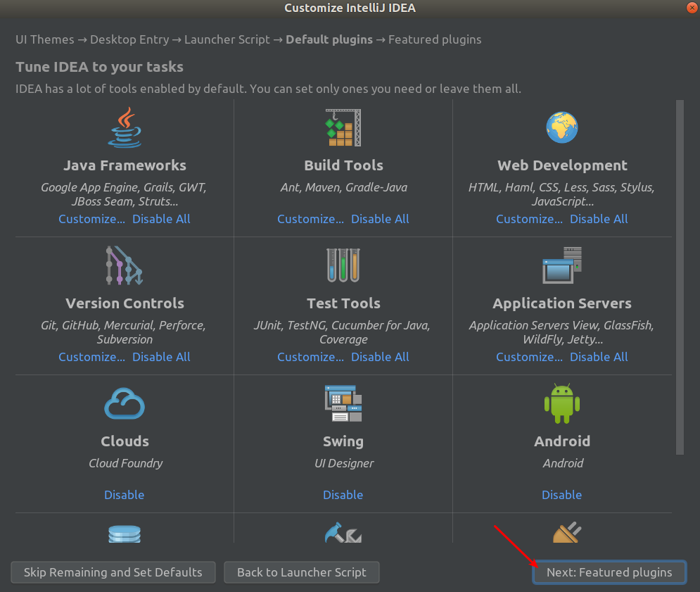Open Customize options for Test Tools
The image size is (700, 592).
pos(310,357)
